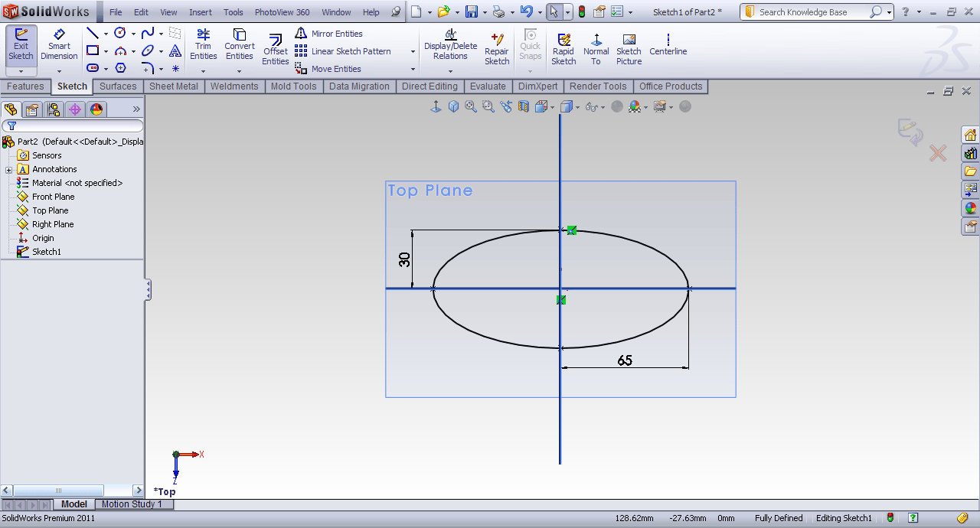Switch to the Features tab
Image resolution: width=980 pixels, height=528 pixels.
click(x=26, y=86)
